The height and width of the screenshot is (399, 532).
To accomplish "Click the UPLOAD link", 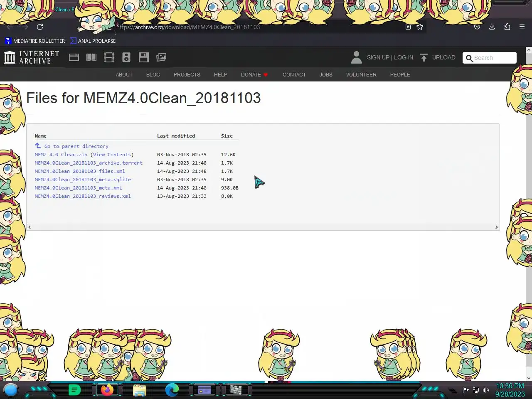I will click(x=443, y=57).
